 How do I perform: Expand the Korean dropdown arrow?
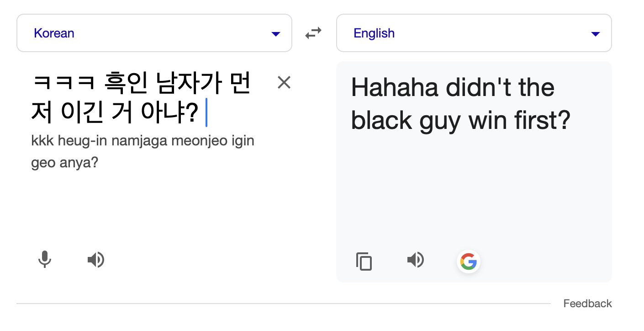[x=275, y=34]
